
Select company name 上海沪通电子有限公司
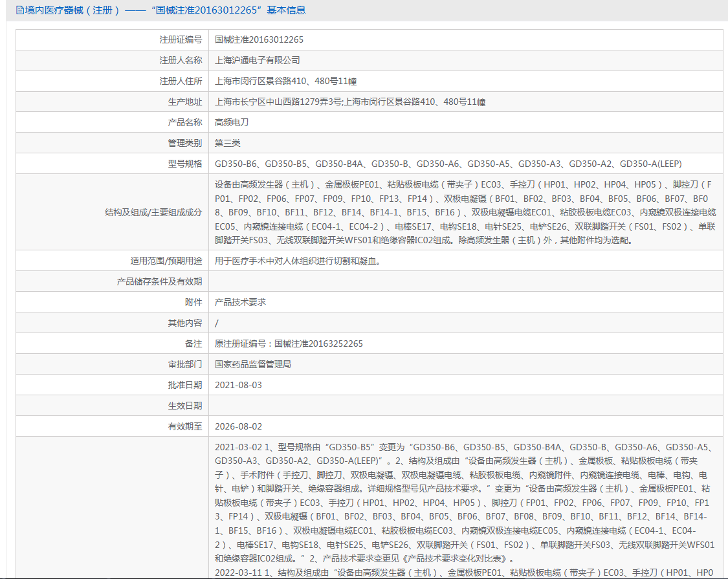click(x=257, y=60)
